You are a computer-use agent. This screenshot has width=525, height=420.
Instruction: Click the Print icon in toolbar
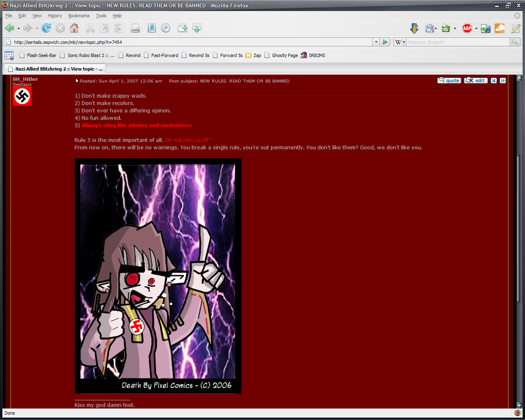coord(135,28)
